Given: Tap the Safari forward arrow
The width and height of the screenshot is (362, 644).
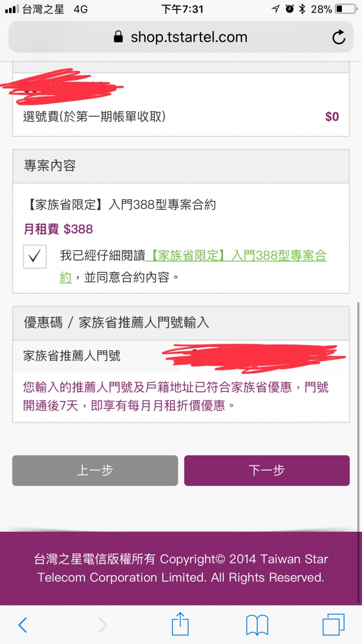Looking at the screenshot, I should click(103, 625).
